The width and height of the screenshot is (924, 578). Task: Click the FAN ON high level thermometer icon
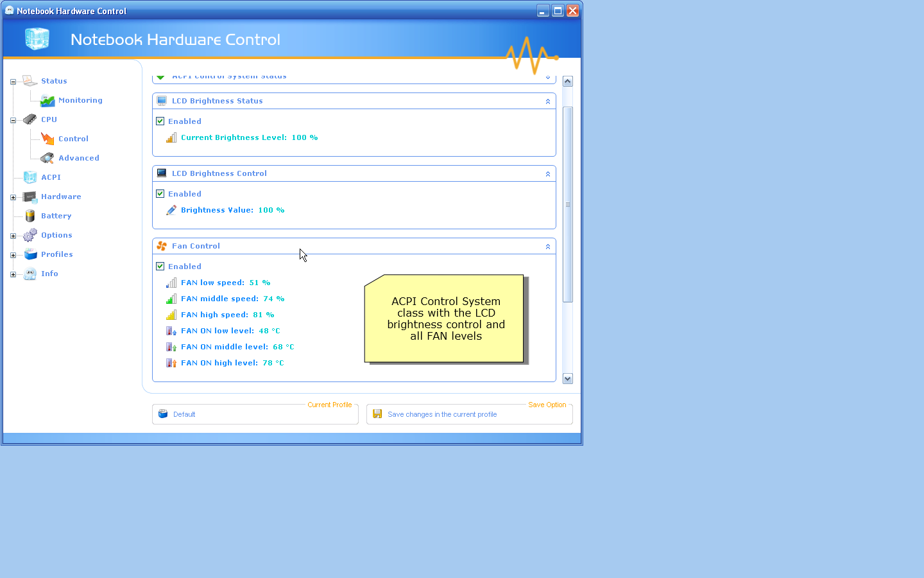point(171,363)
